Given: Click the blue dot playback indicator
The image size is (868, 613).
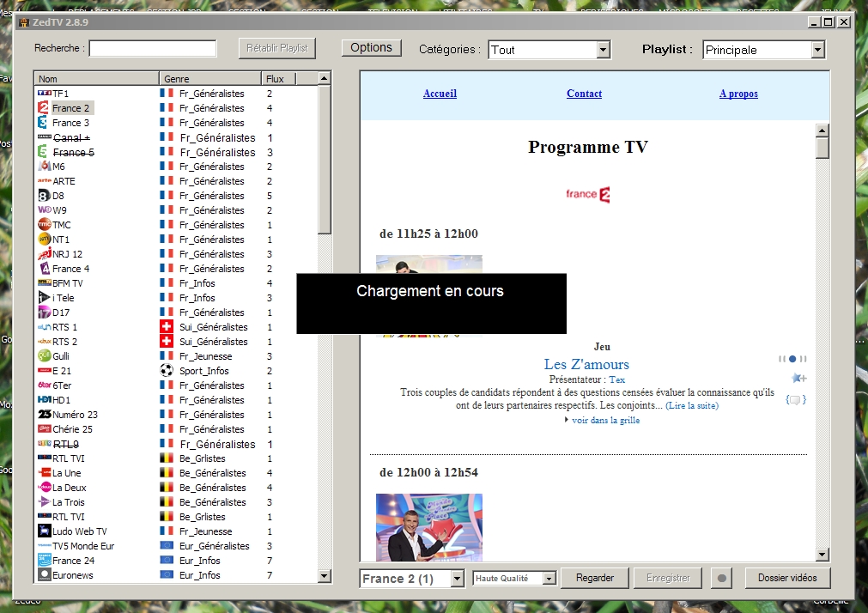Looking at the screenshot, I should click(792, 359).
